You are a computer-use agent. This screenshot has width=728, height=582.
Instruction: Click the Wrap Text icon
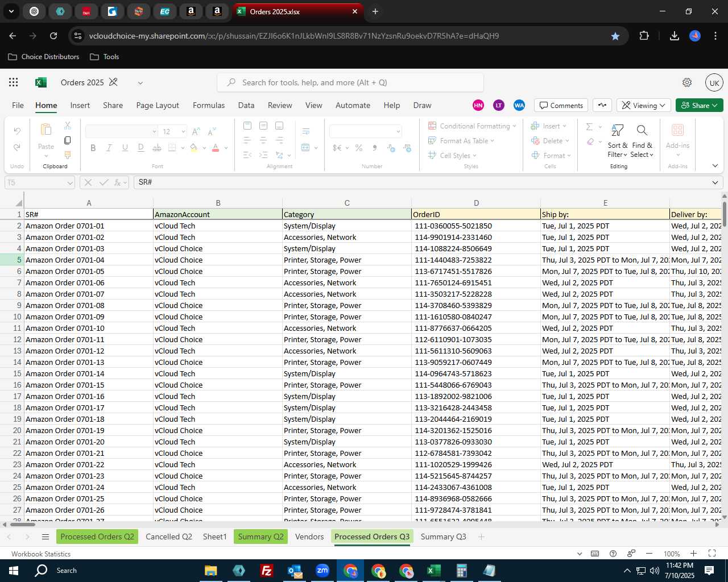pyautogui.click(x=306, y=131)
